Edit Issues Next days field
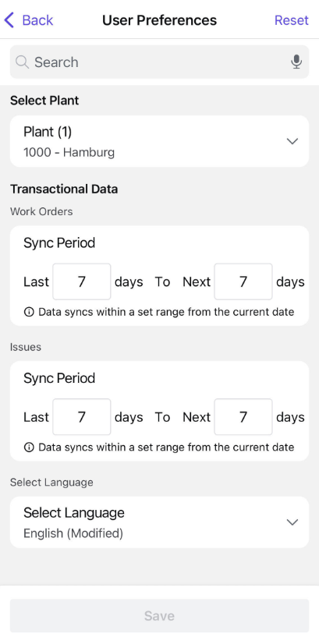Screen dimensions: 319x644 pos(243,417)
